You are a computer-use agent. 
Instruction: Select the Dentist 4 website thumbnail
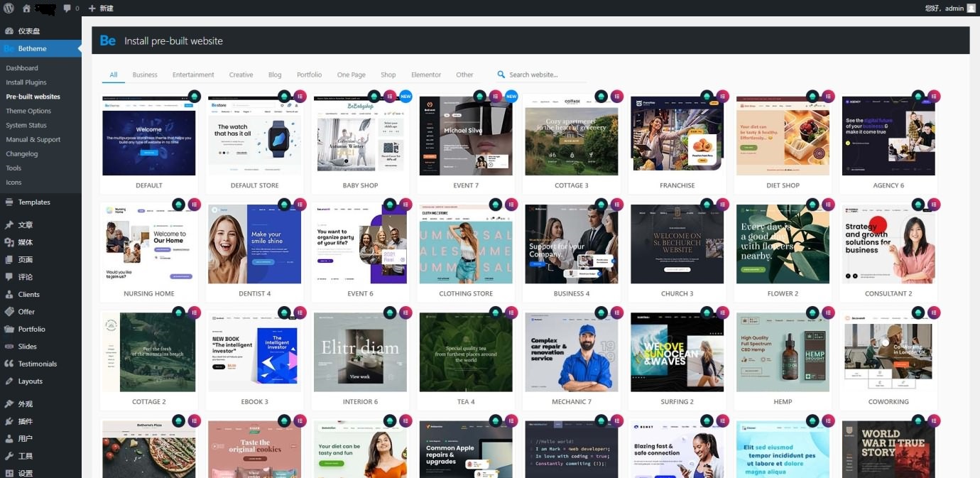[254, 244]
